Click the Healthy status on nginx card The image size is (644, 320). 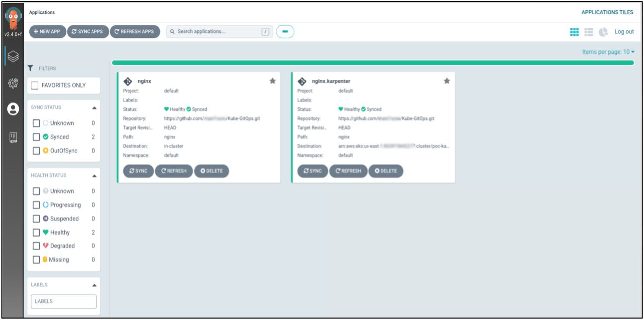175,109
